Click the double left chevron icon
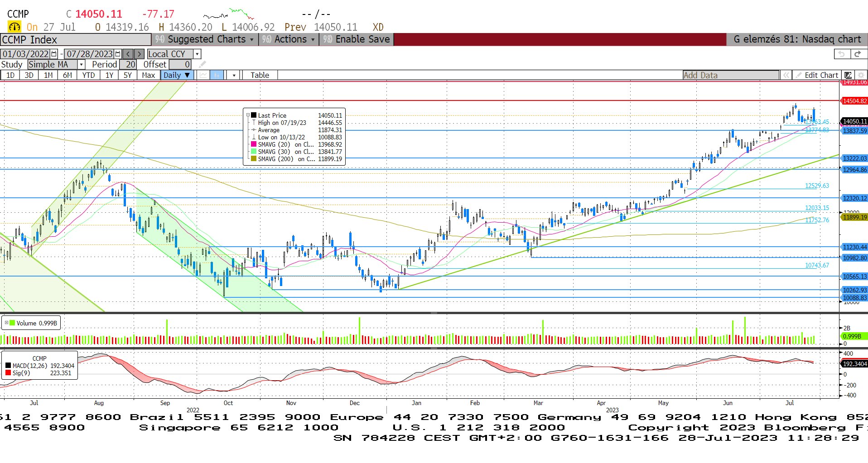868x463 pixels. pyautogui.click(x=786, y=75)
